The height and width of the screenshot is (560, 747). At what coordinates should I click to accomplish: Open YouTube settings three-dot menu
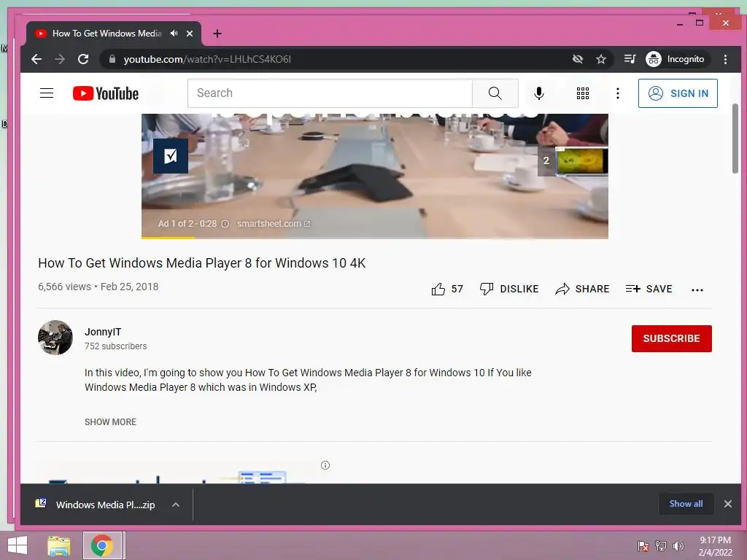pos(618,93)
